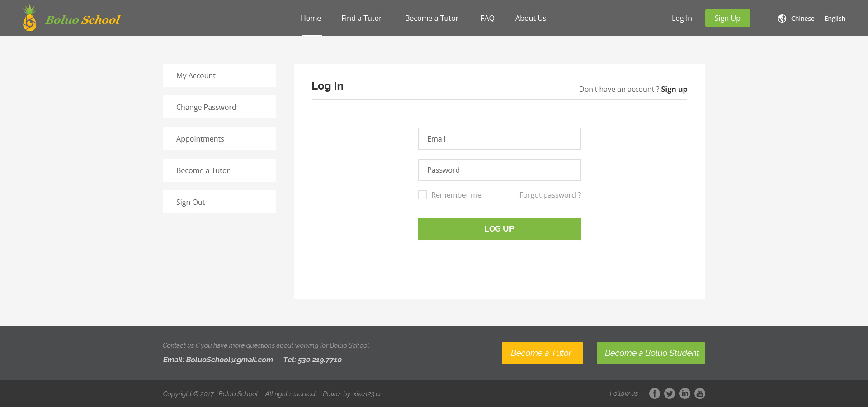Open the Facebook social icon
This screenshot has height=407, width=868.
coord(654,393)
